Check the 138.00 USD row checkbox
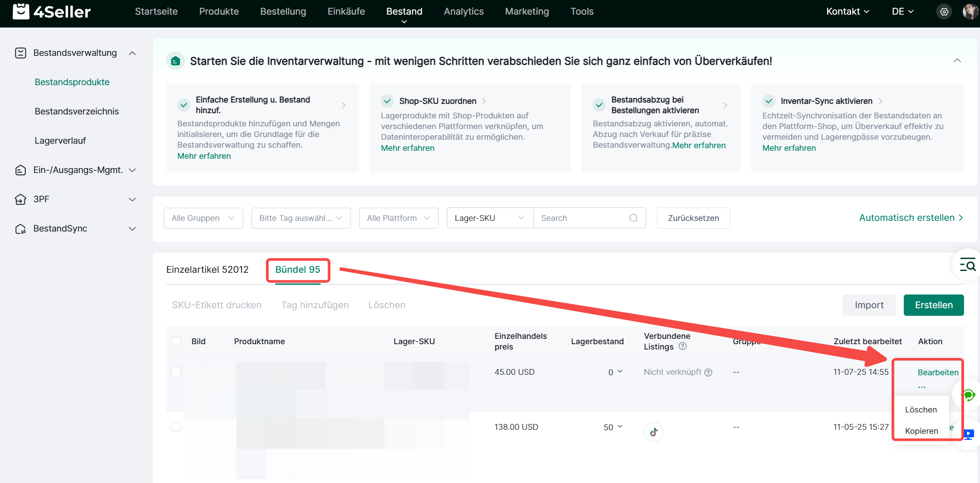This screenshot has width=980, height=483. 176,427
